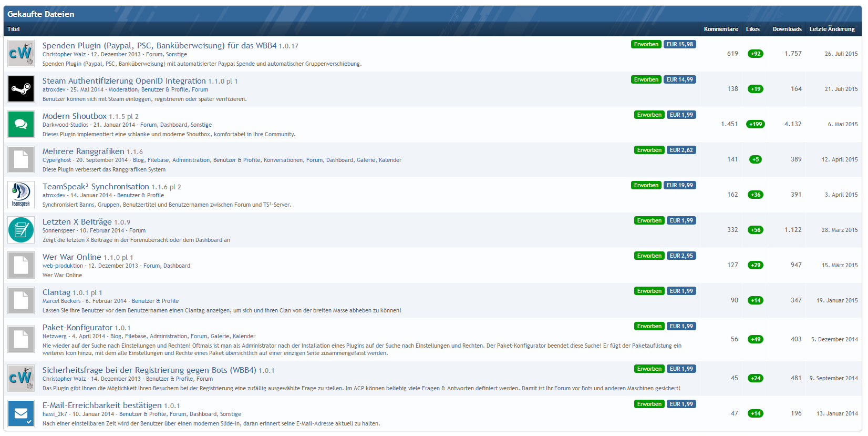Click the E-Mail-Erreichbarkeit envelope icon
868x436 pixels.
[21, 413]
